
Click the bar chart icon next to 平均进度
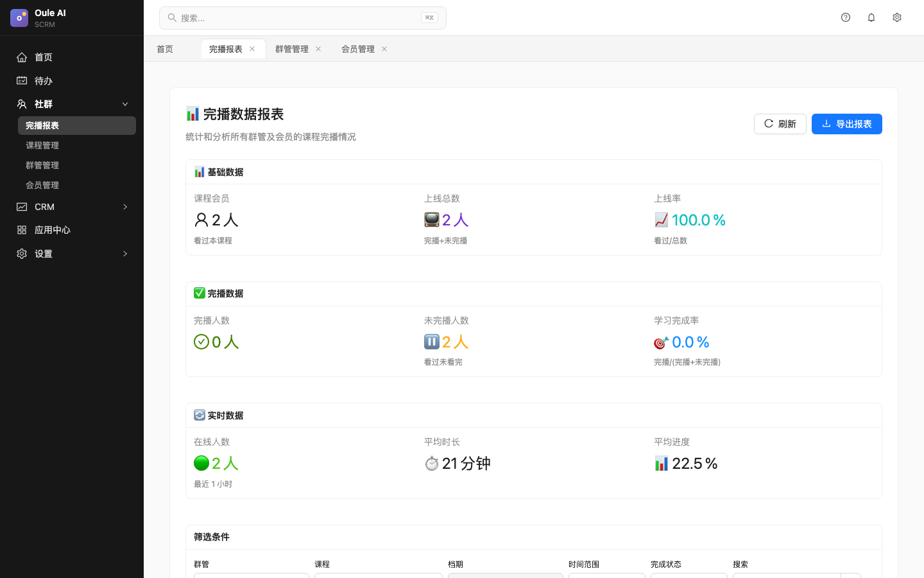click(662, 463)
